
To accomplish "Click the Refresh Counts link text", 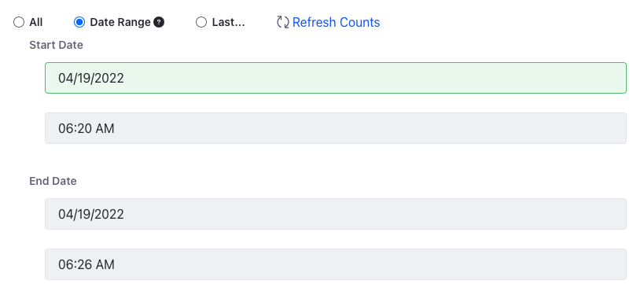I will [336, 22].
